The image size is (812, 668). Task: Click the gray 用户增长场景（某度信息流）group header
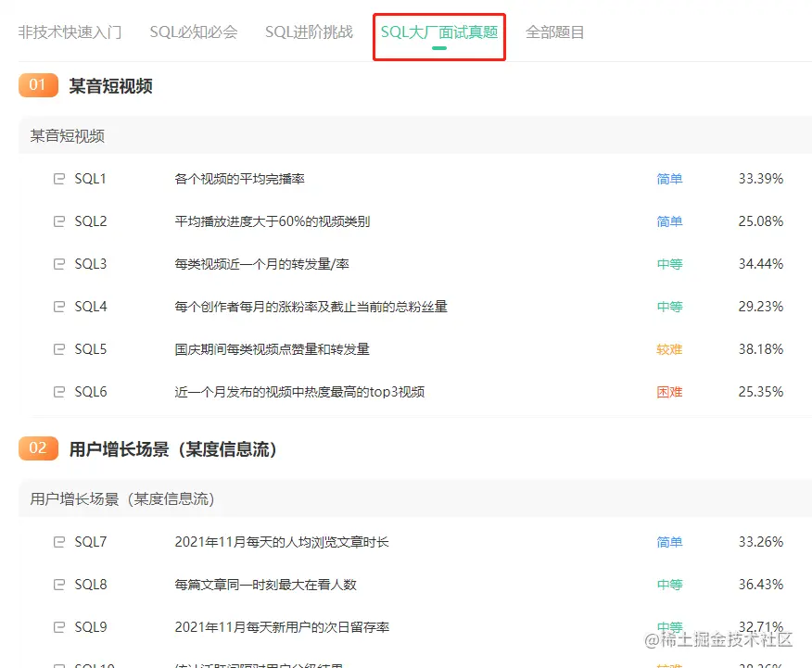coord(414,498)
